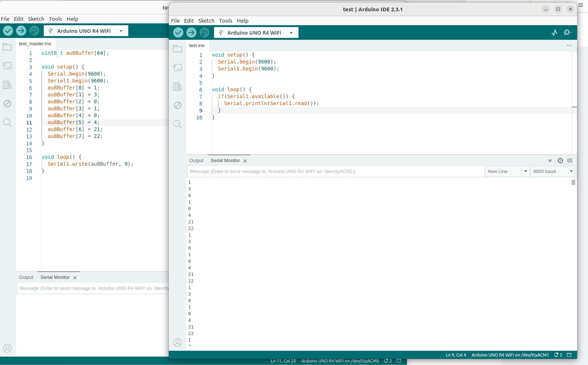
Task: Click message input field in test_master window
Action: pyautogui.click(x=93, y=288)
